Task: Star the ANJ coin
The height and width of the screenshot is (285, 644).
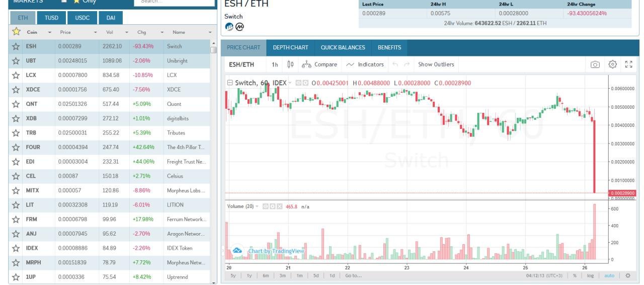Action: click(x=16, y=234)
